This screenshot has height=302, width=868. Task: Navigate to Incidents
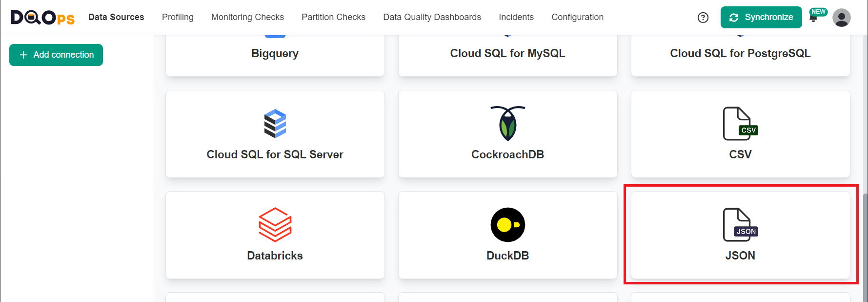pos(516,17)
